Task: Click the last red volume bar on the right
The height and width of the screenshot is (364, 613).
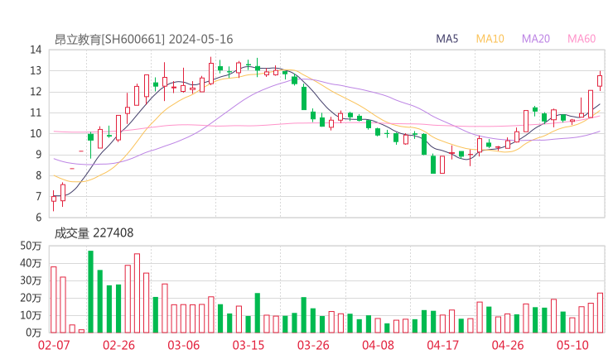Action: click(600, 313)
